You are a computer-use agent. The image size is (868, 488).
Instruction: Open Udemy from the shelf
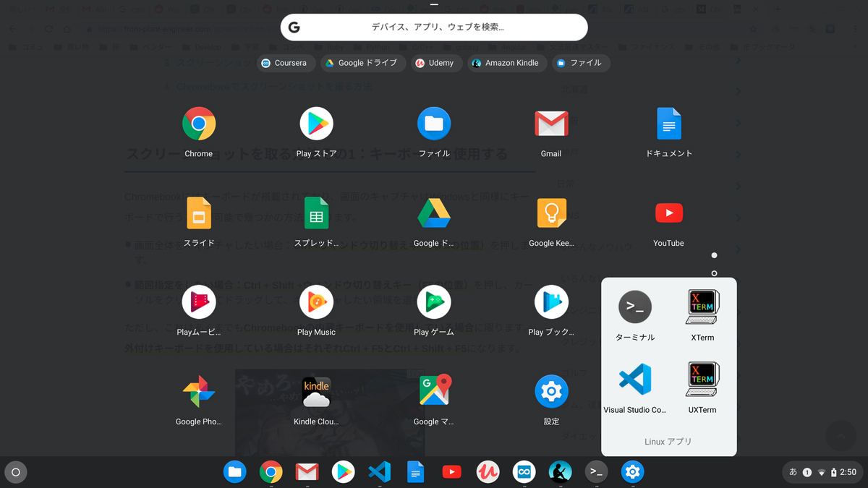point(488,472)
